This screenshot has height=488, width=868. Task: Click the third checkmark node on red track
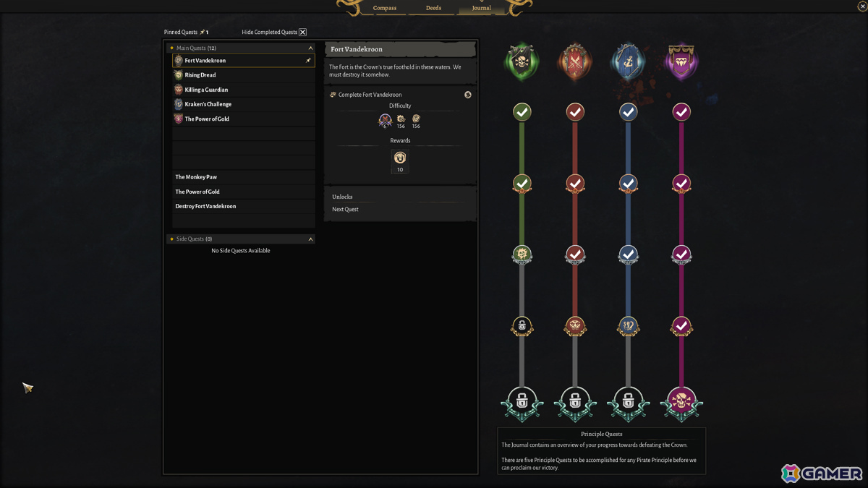click(x=575, y=254)
